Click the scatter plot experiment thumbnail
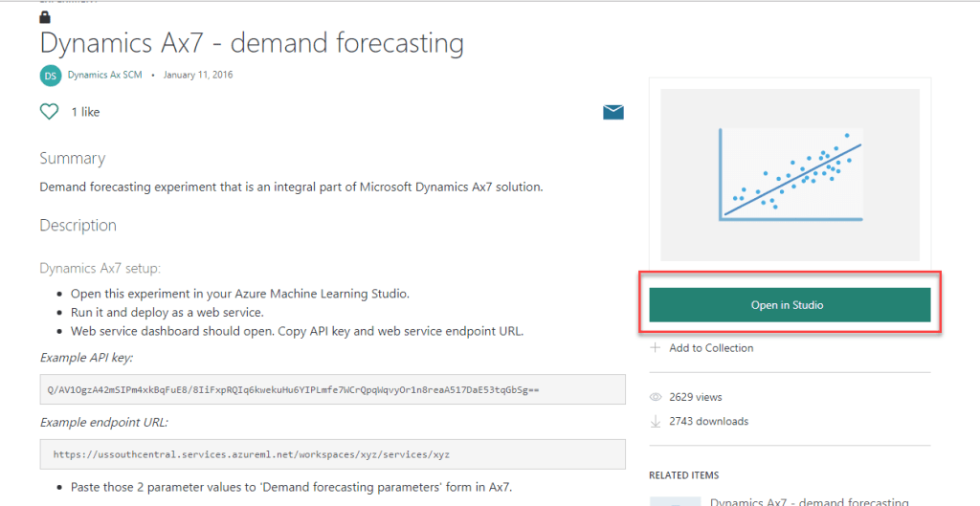 (790, 175)
